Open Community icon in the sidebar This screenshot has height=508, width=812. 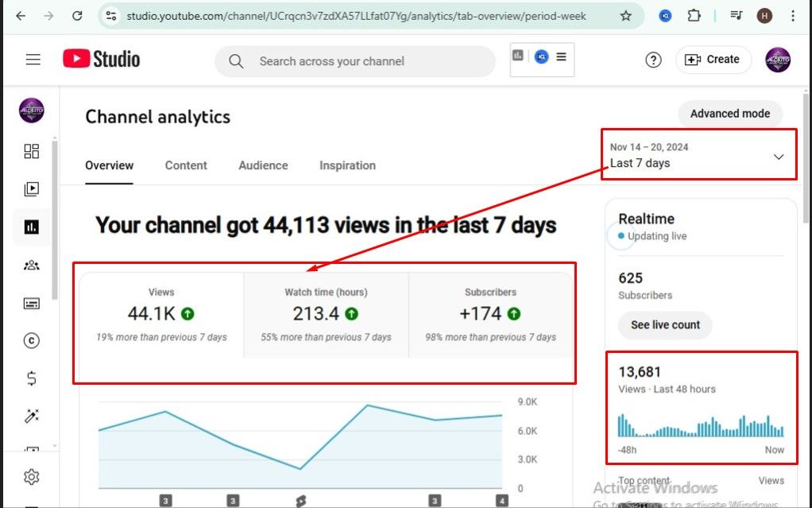coord(32,266)
